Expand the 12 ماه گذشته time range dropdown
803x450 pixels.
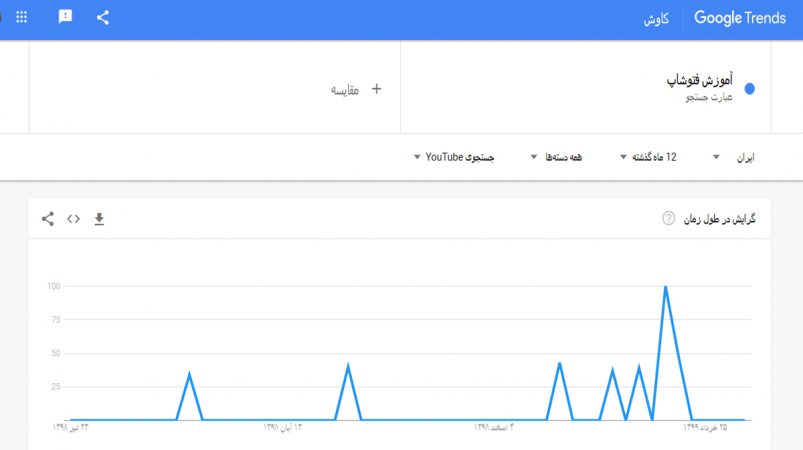(x=648, y=157)
